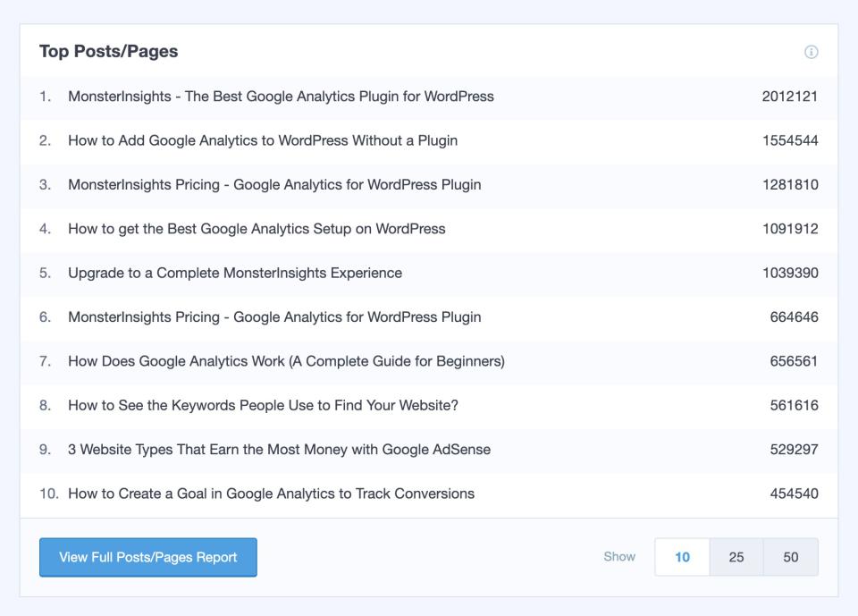
Task: Open third-ranked MonsterInsights Pricing post
Action: 274,185
